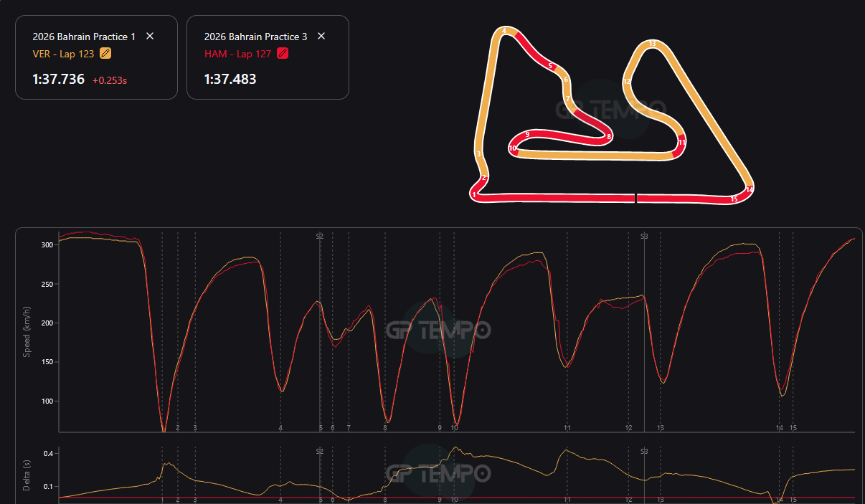
Task: Select turn 8 marker on track map
Action: coord(609,136)
